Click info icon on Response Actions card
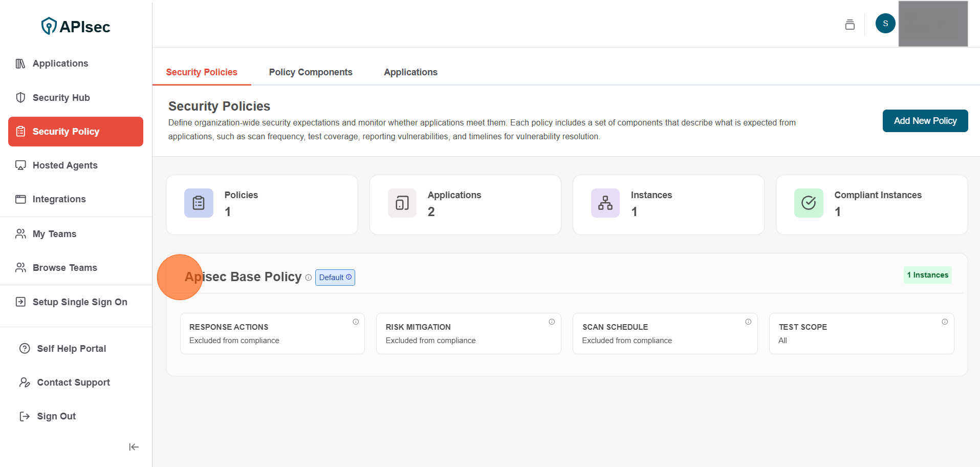The image size is (980, 467). [x=356, y=322]
